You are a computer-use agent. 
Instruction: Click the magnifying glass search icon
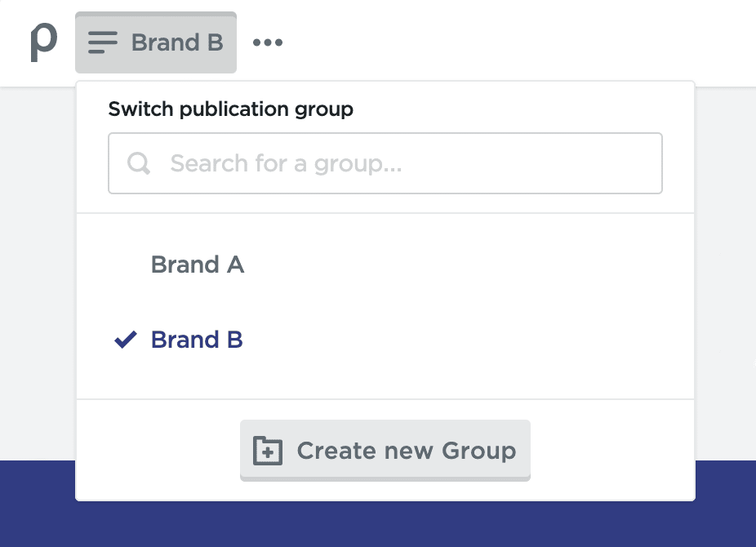click(138, 162)
